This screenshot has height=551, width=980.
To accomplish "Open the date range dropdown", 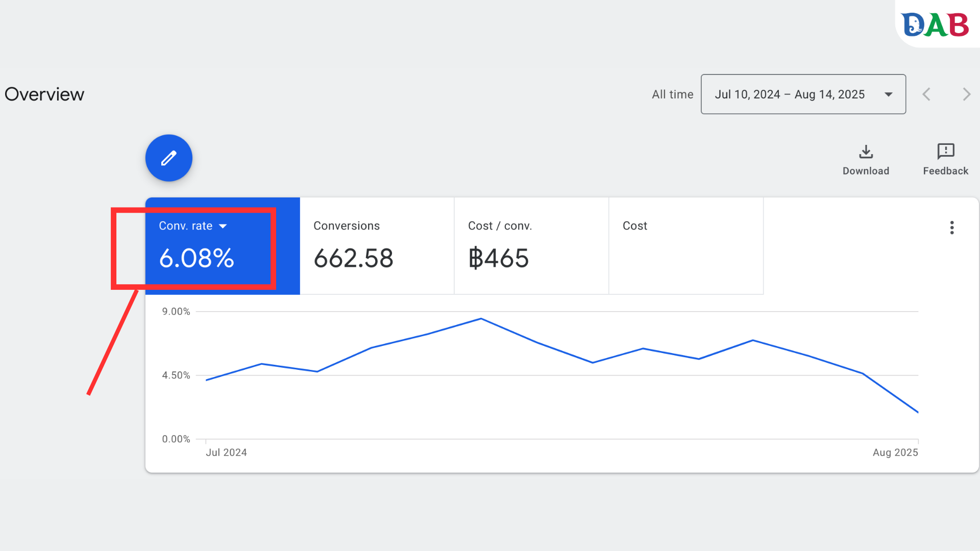I will coord(803,94).
